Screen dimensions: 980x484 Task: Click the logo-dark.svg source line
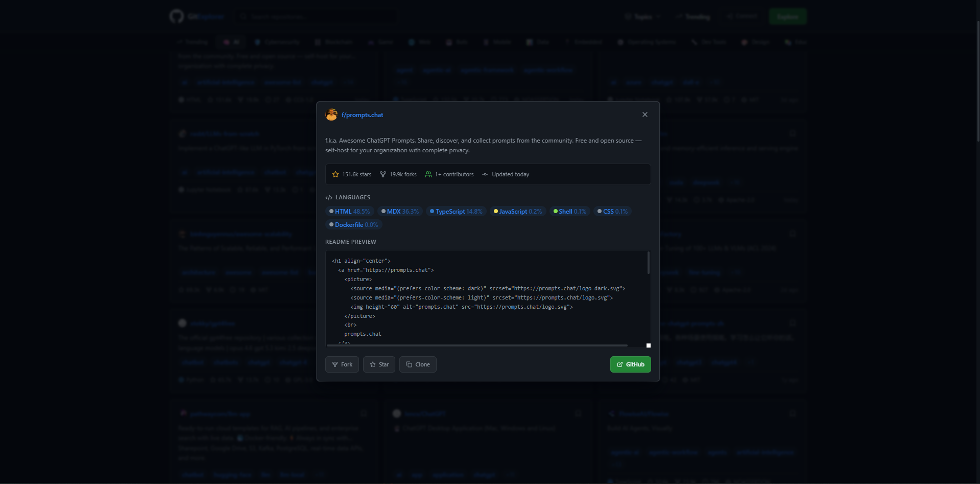(488, 288)
